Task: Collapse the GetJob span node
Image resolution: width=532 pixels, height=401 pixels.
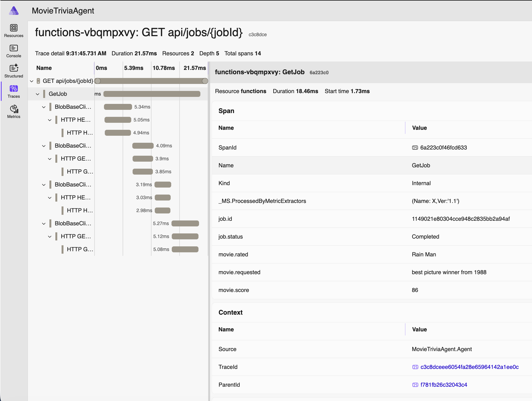Action: tap(38, 94)
